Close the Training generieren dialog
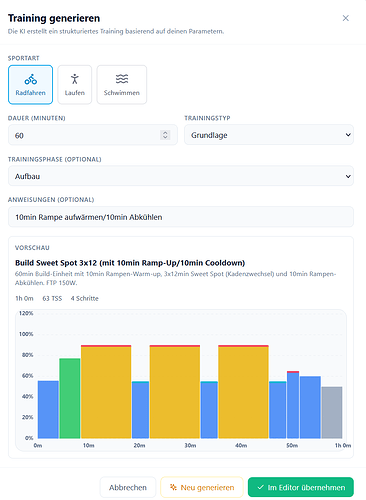Screen dimensions: 366x500 (x=346, y=18)
